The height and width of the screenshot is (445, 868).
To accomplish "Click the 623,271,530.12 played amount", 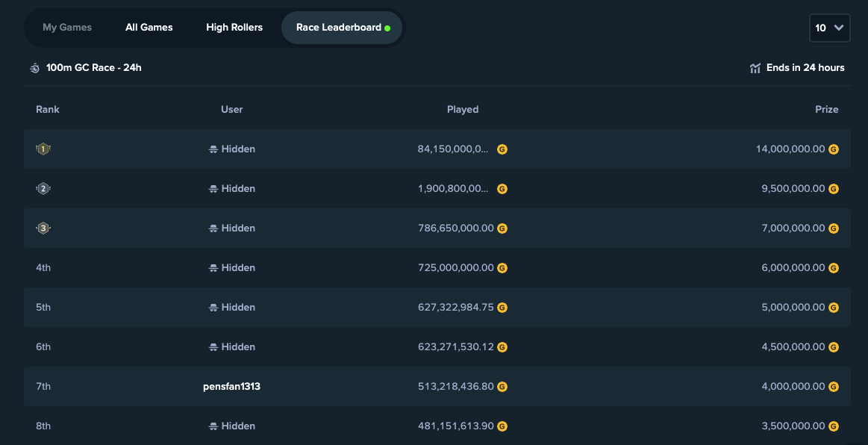I will click(x=455, y=346).
